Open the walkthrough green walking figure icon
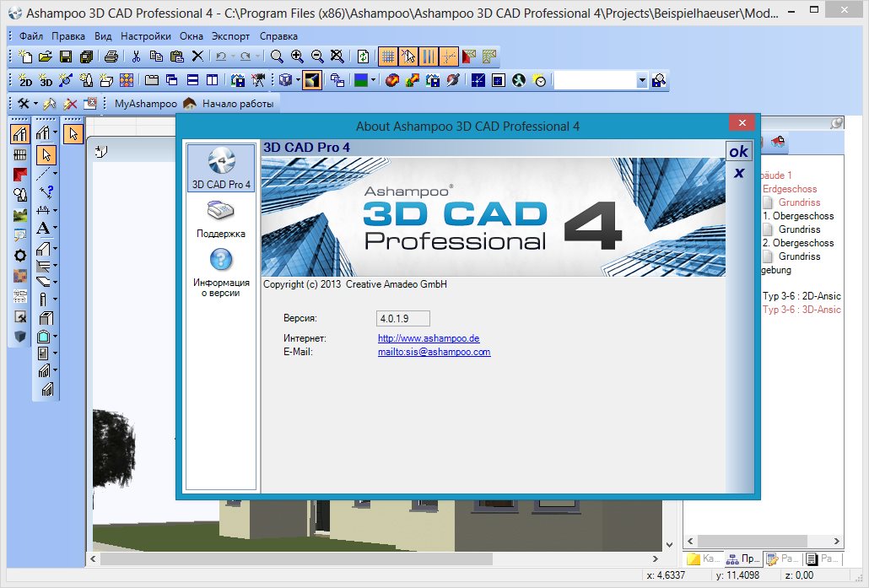The width and height of the screenshot is (869, 588). pos(519,80)
